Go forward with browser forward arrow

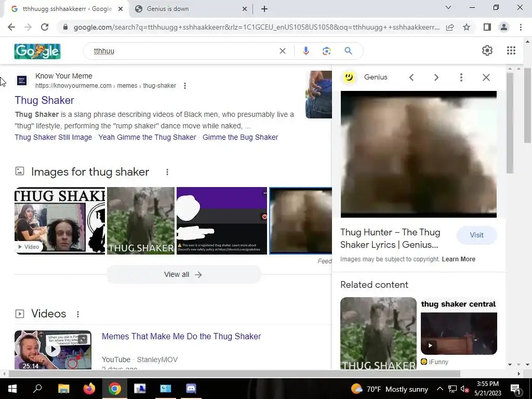[28, 27]
